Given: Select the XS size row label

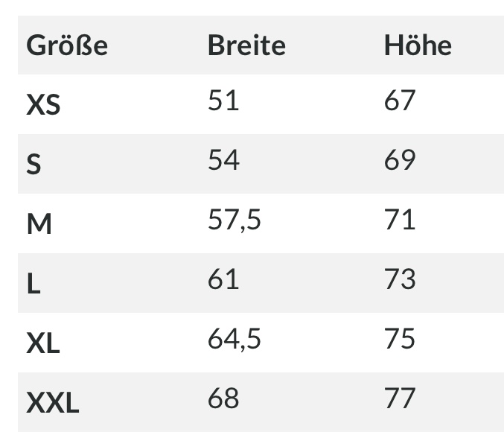Looking at the screenshot, I should pos(43,106).
